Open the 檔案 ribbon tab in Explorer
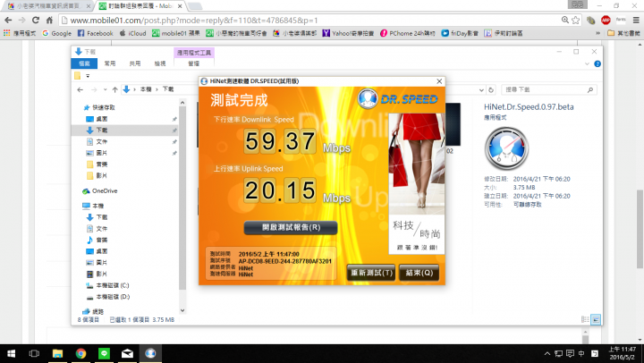644x363 pixels. 84,63
